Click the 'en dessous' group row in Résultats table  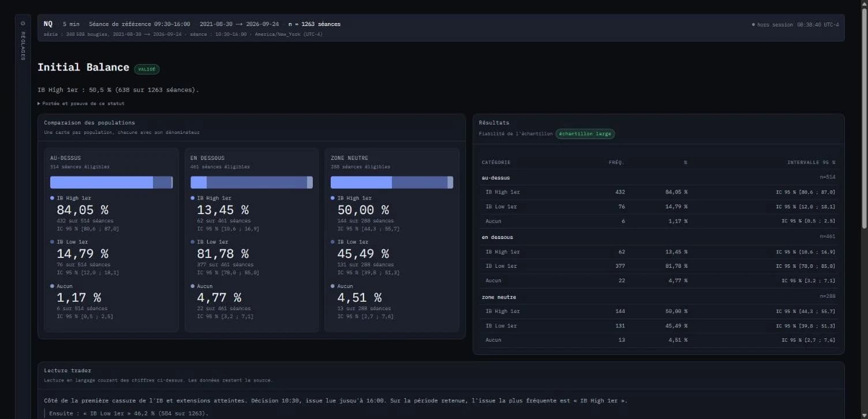659,237
